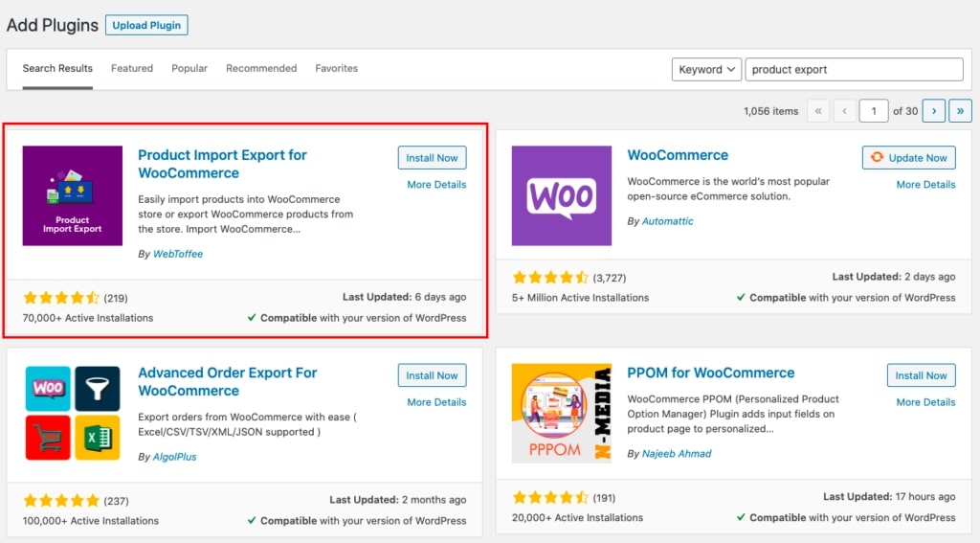Image resolution: width=980 pixels, height=543 pixels.
Task: Click the PPOM for WooCommerce plugin icon
Action: pyautogui.click(x=562, y=413)
